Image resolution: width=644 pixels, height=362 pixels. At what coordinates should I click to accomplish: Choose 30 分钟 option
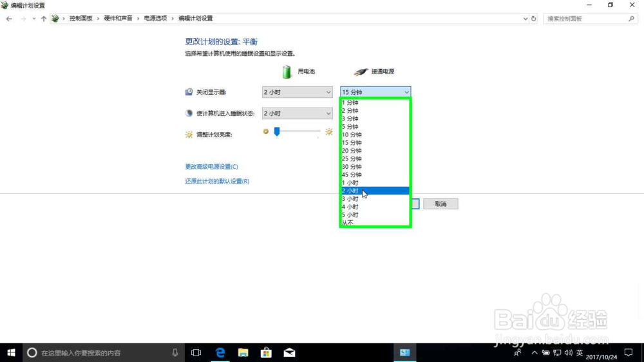click(375, 167)
